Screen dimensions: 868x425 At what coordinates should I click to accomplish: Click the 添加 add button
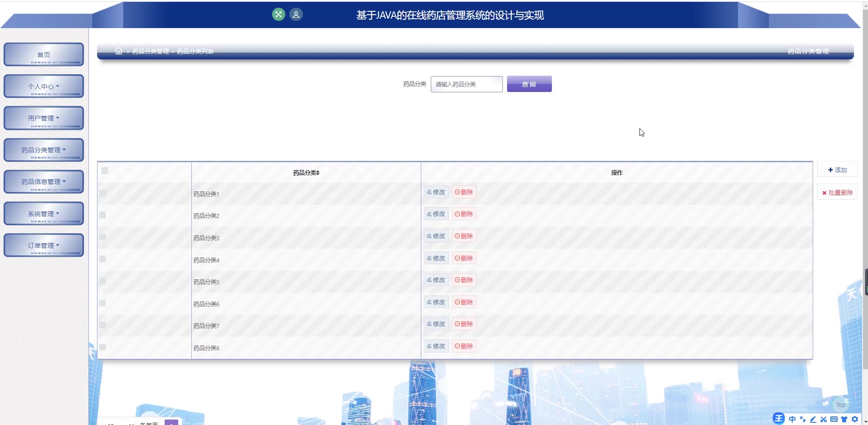837,170
